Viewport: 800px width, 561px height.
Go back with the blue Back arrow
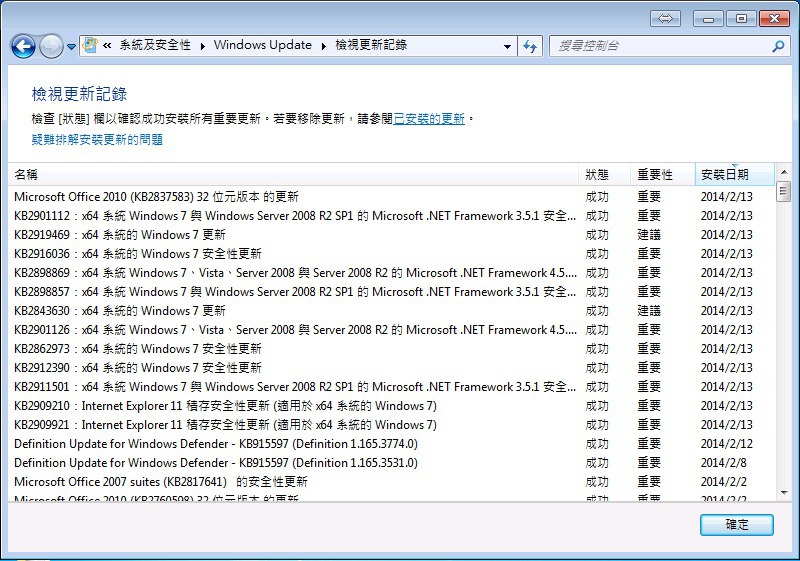coord(23,47)
